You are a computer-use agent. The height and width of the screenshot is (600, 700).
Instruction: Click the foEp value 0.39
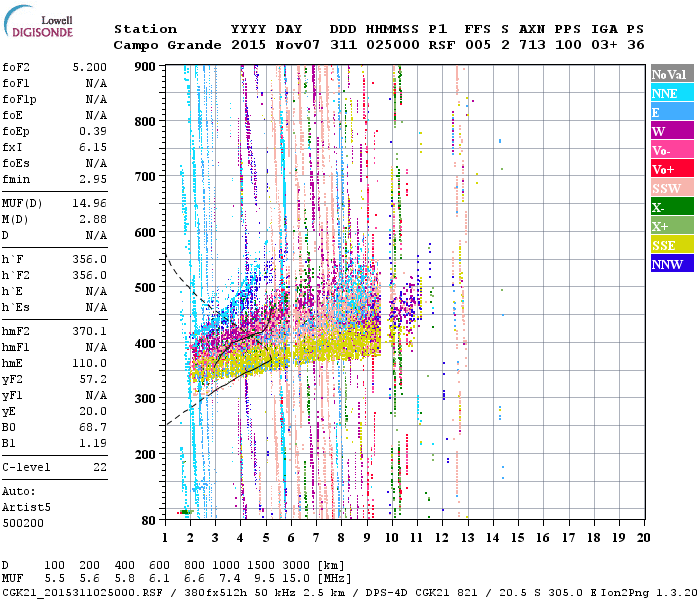tap(93, 131)
